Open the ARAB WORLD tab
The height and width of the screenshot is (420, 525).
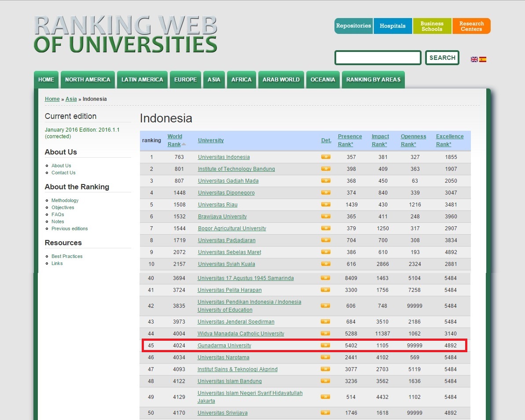point(281,80)
